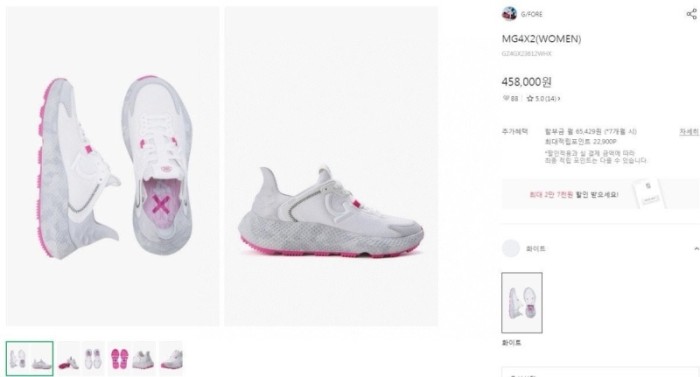Open the option dropdown below color selection
Image resolution: width=700 pixels, height=377 pixels.
(600, 372)
